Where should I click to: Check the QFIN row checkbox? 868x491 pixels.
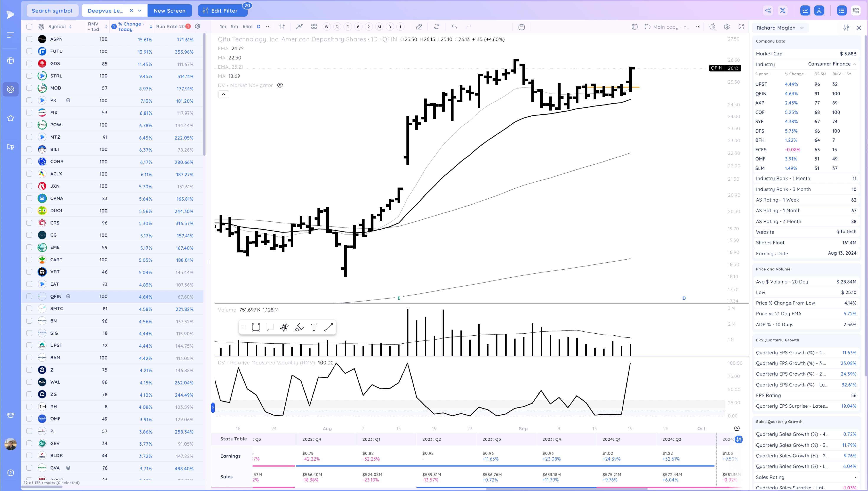tap(29, 297)
